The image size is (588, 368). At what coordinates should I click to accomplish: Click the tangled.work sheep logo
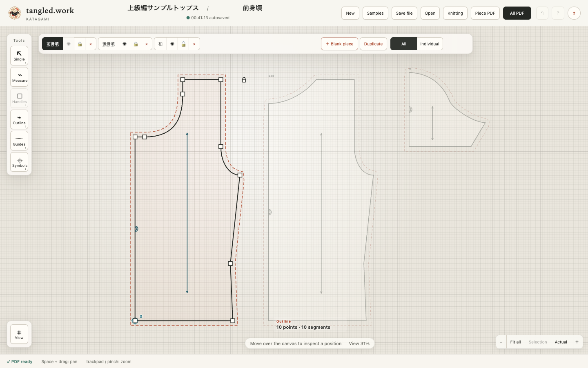pyautogui.click(x=15, y=13)
